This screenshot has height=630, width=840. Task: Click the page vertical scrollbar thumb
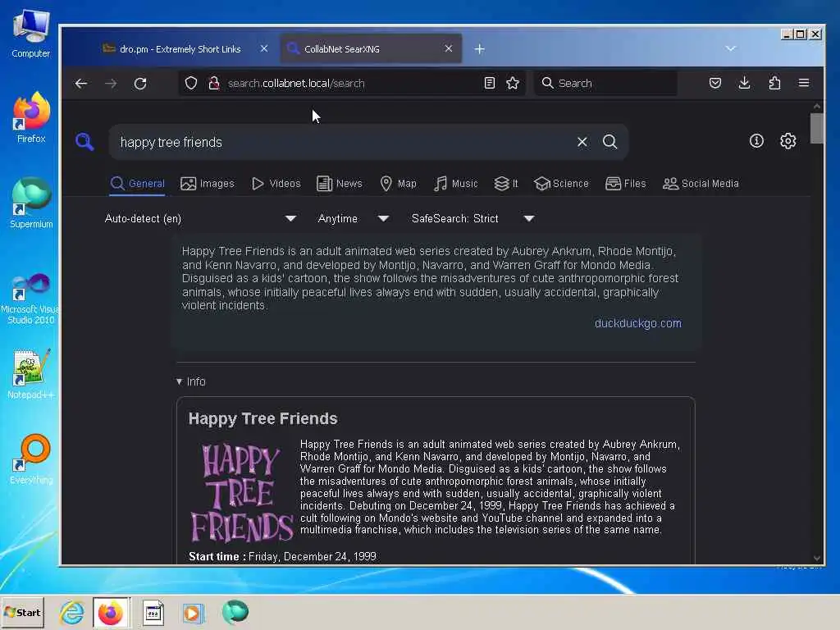(816, 129)
